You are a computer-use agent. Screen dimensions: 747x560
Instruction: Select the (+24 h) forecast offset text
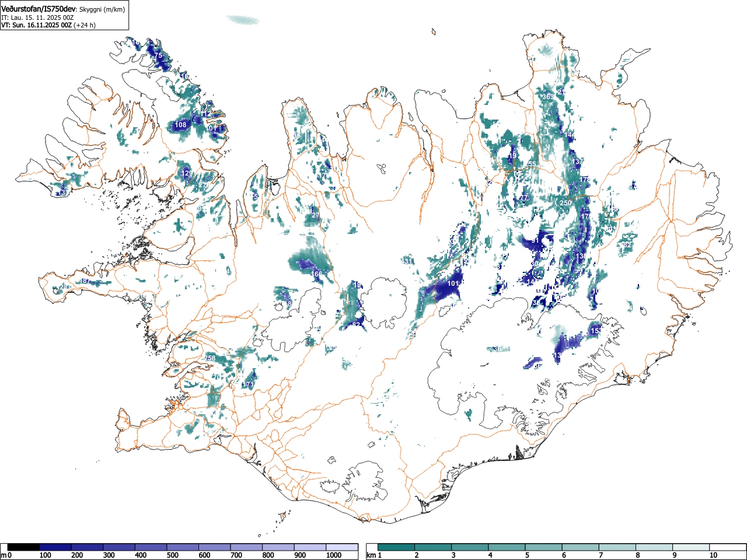(85, 25)
